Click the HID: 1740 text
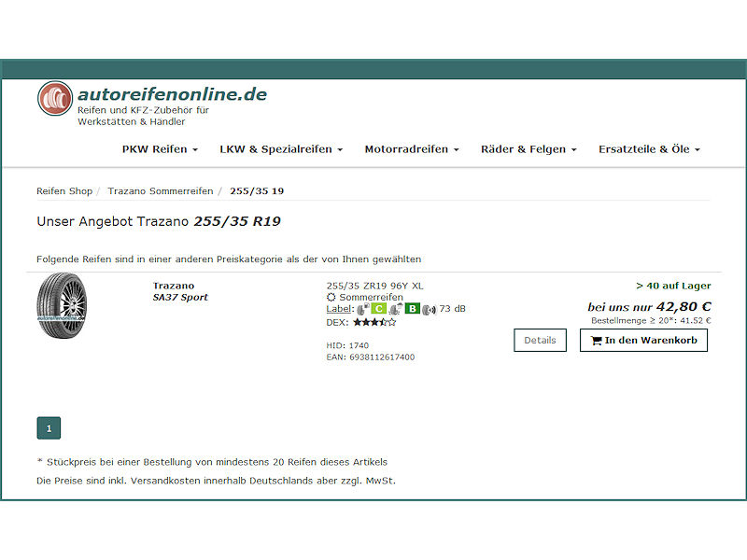 click(347, 345)
